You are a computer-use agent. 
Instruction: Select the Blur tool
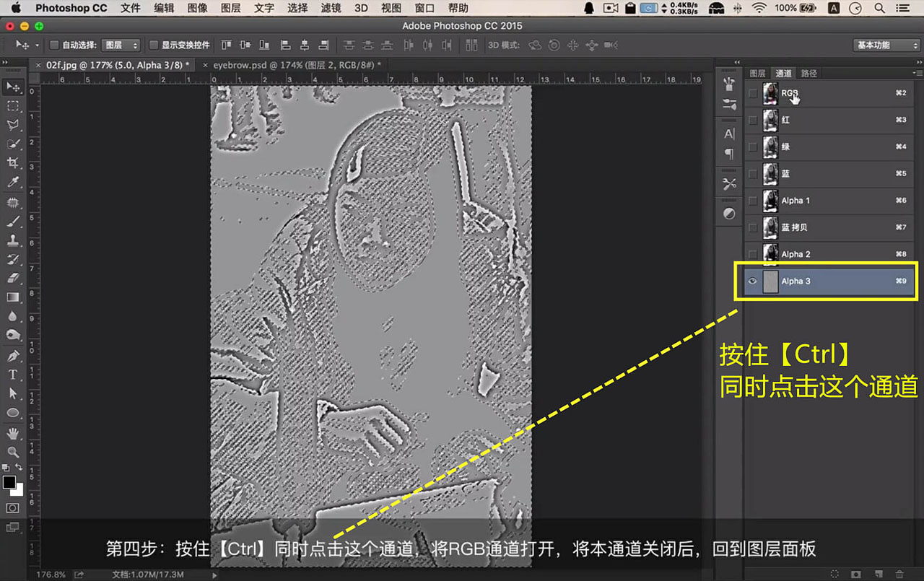coord(12,315)
